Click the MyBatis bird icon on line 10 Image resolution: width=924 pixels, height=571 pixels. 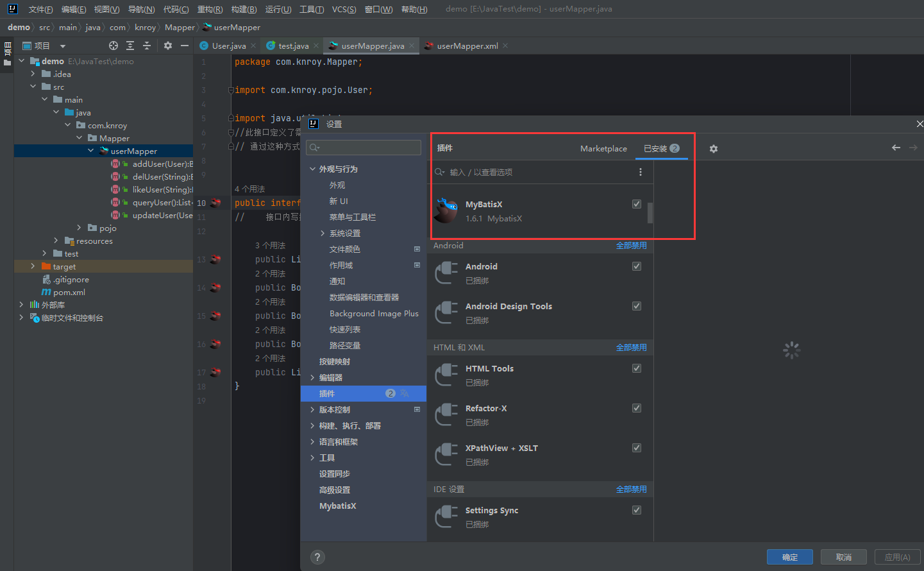215,203
